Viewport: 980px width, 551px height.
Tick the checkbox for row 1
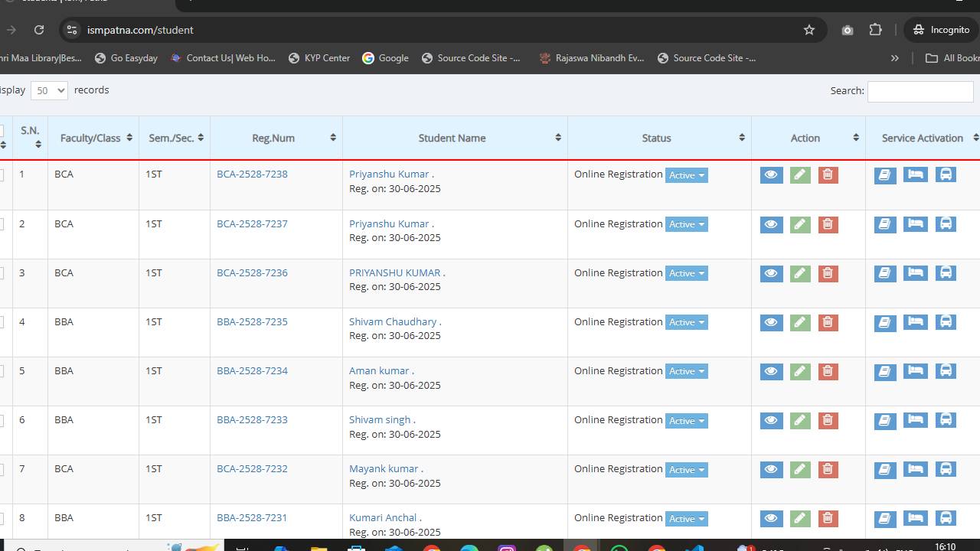coord(2,174)
